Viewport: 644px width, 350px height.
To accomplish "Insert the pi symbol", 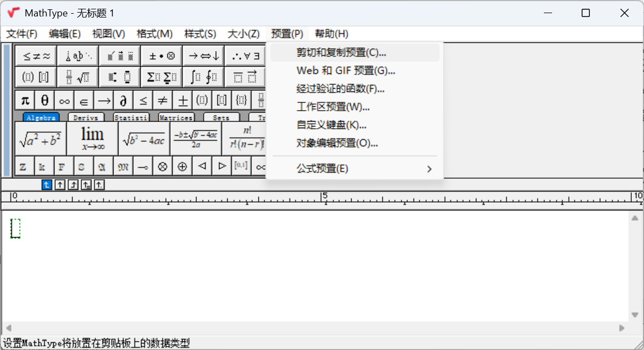I will pyautogui.click(x=25, y=100).
